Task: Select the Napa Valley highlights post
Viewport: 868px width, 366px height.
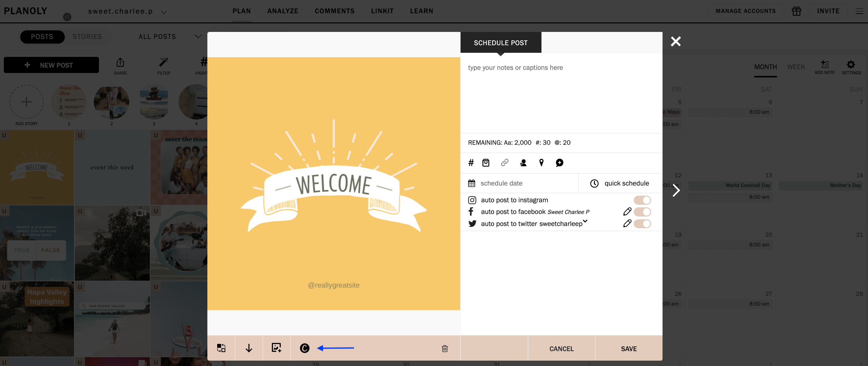Action: point(37,319)
